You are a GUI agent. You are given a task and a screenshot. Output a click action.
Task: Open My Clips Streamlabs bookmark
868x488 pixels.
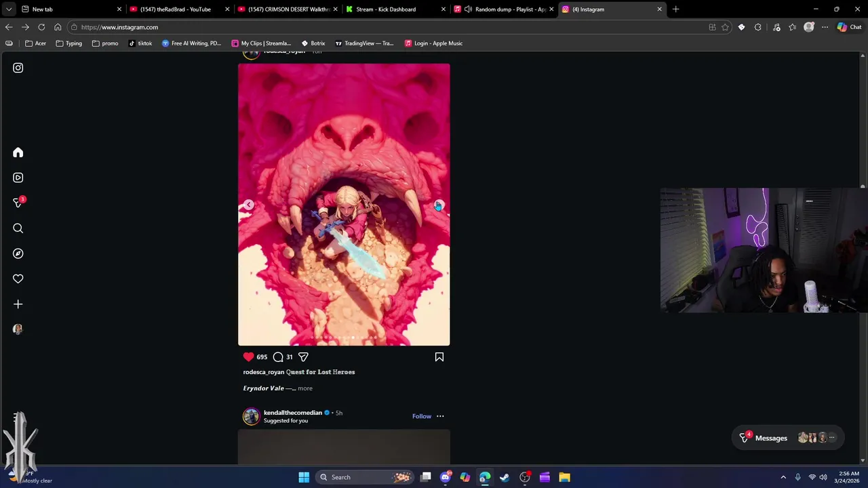coord(261,43)
